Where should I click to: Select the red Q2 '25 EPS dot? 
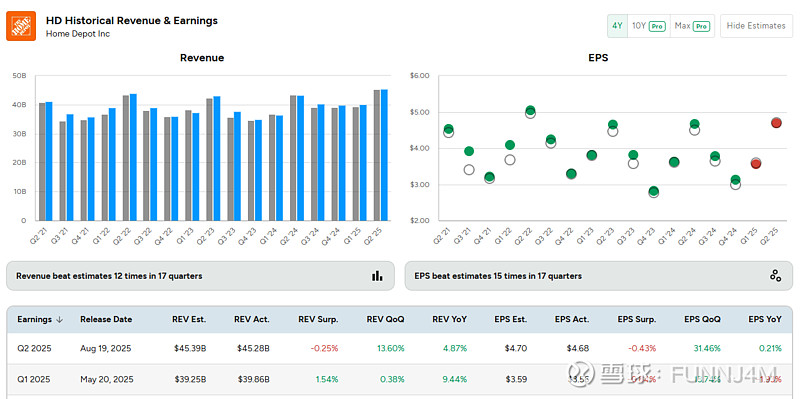[777, 122]
